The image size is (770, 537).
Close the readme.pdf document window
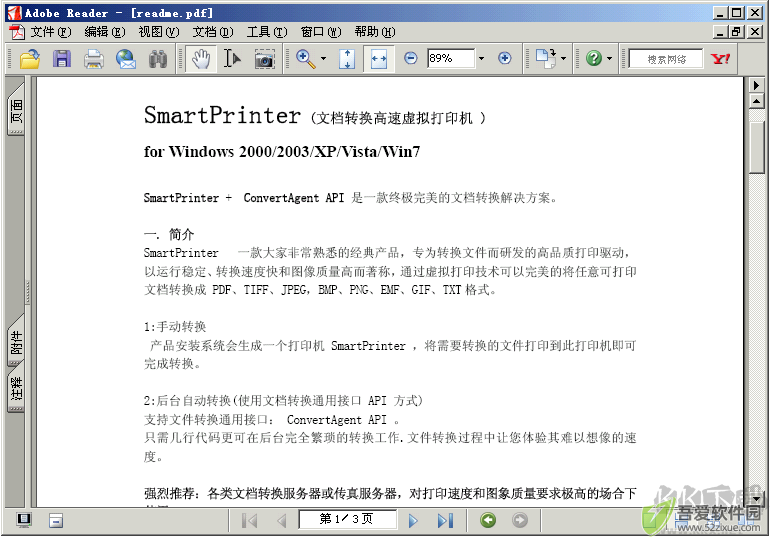point(755,32)
